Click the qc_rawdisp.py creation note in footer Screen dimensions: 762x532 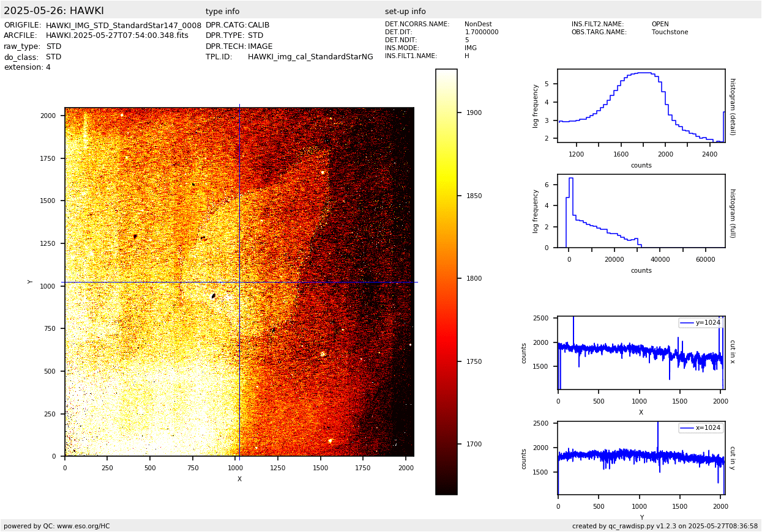coord(665,526)
